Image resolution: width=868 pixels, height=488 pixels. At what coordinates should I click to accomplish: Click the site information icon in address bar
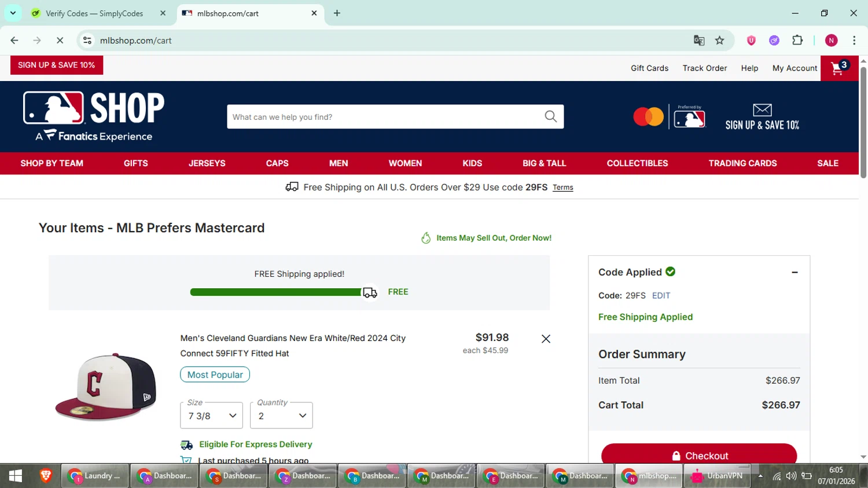[x=87, y=41]
